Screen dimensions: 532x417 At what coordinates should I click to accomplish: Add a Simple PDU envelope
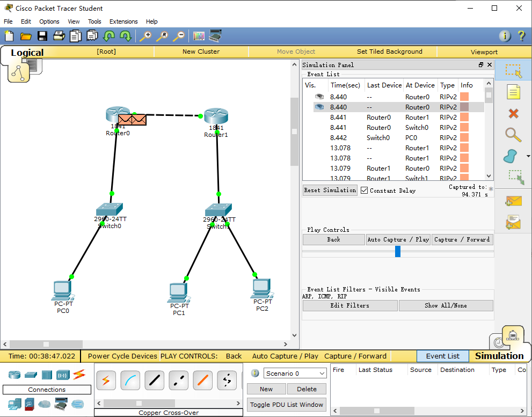click(513, 201)
